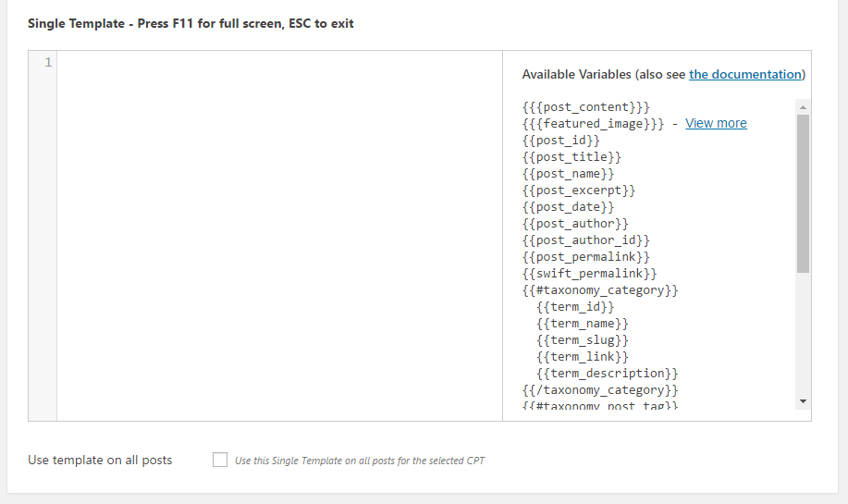Click inside the Single Template code editor
Screen dimensions: 848x504
pos(279,236)
